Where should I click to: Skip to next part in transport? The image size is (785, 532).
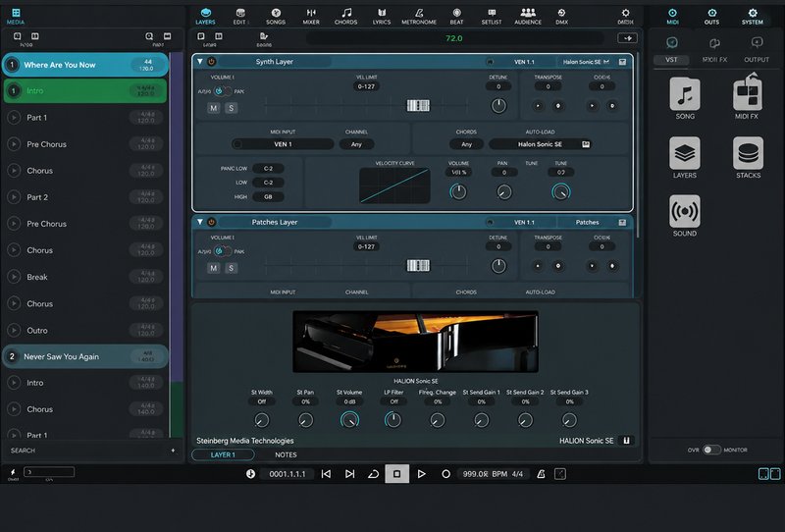point(350,474)
